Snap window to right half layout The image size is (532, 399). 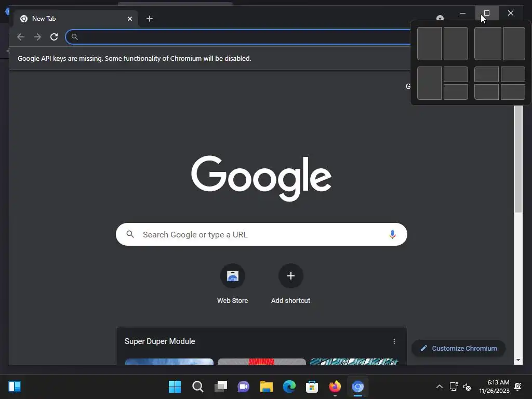coord(456,44)
